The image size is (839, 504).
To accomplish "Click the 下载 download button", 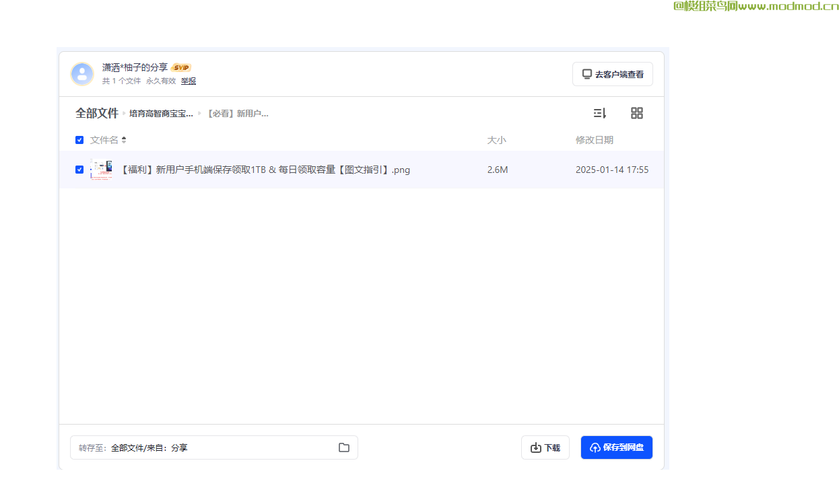I will click(545, 447).
